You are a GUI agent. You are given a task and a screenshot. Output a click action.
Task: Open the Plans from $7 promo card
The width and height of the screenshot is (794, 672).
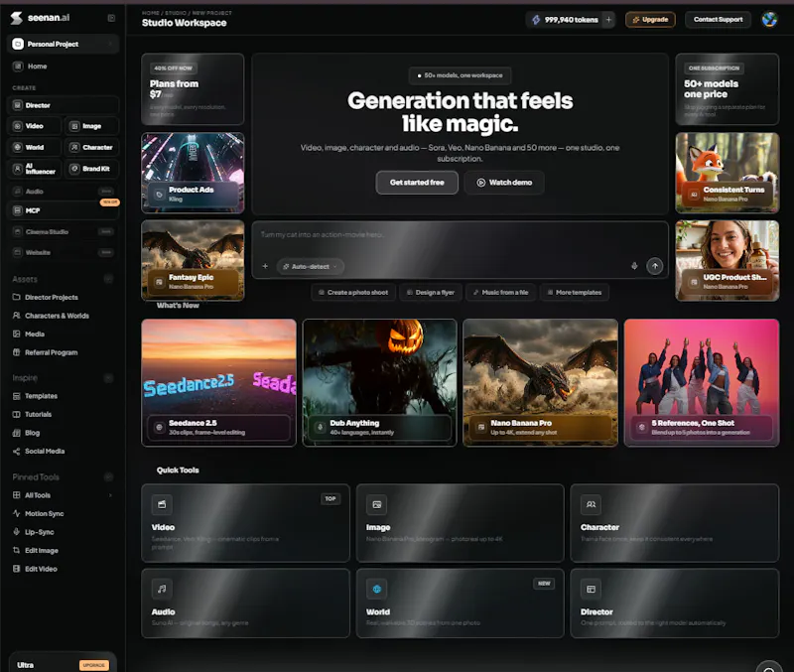pyautogui.click(x=193, y=89)
